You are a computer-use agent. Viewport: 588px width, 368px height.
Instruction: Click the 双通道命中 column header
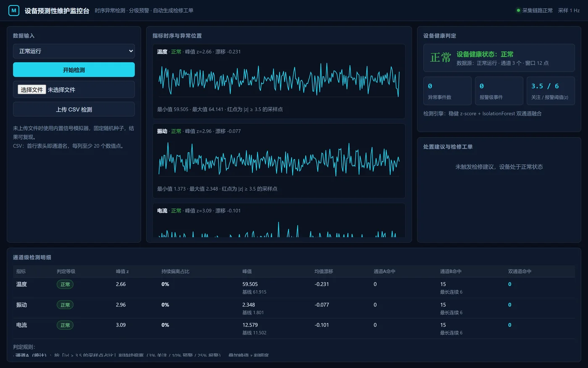click(520, 271)
